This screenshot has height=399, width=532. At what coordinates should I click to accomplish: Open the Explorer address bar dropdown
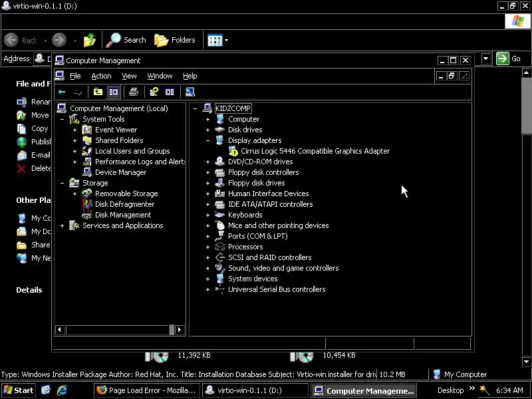tap(486, 59)
